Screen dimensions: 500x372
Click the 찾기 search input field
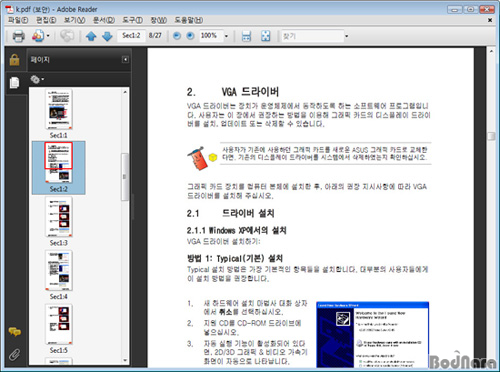[312, 36]
